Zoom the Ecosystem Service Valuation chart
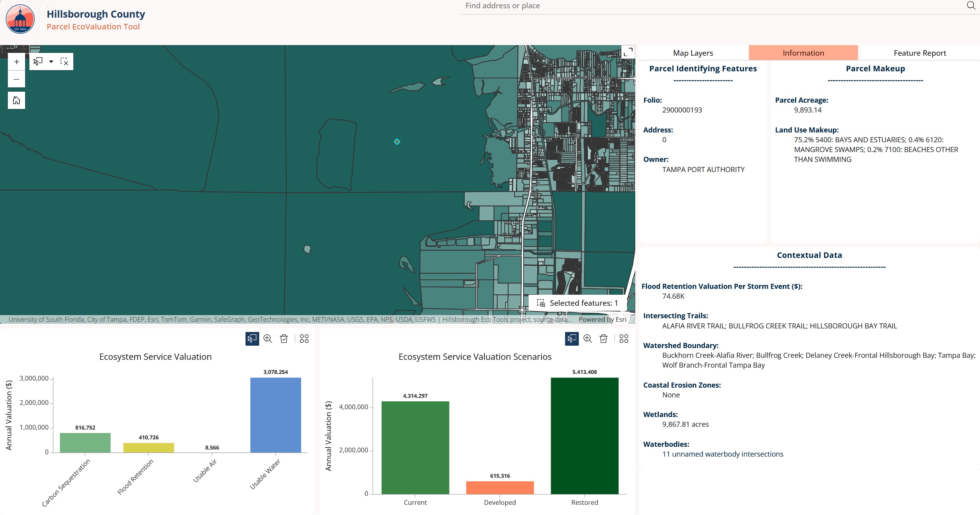 268,339
